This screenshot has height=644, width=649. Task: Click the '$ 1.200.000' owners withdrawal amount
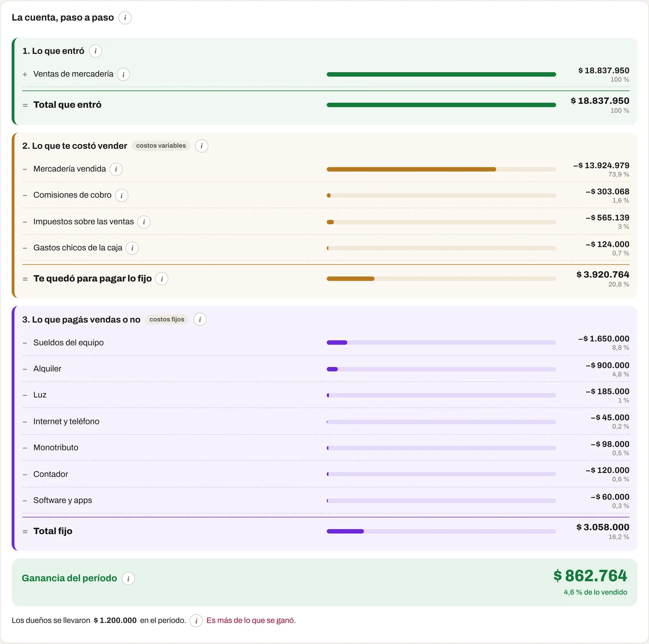pos(115,620)
